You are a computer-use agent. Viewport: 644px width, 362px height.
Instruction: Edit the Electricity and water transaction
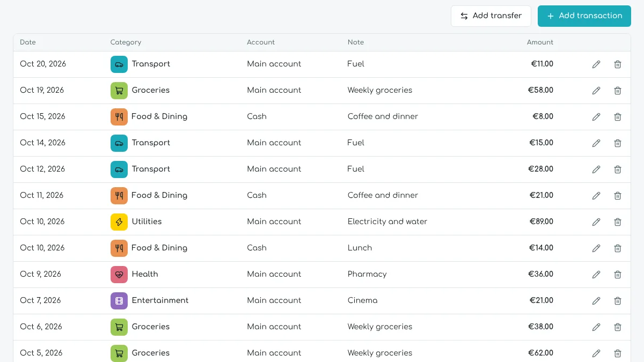click(x=596, y=222)
